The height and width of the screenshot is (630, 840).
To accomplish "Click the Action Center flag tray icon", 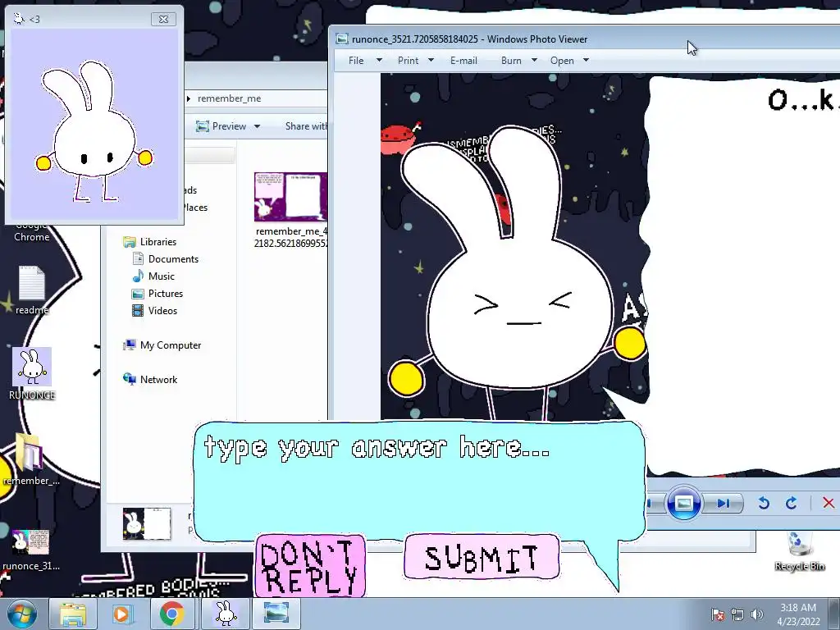I will pyautogui.click(x=718, y=614).
